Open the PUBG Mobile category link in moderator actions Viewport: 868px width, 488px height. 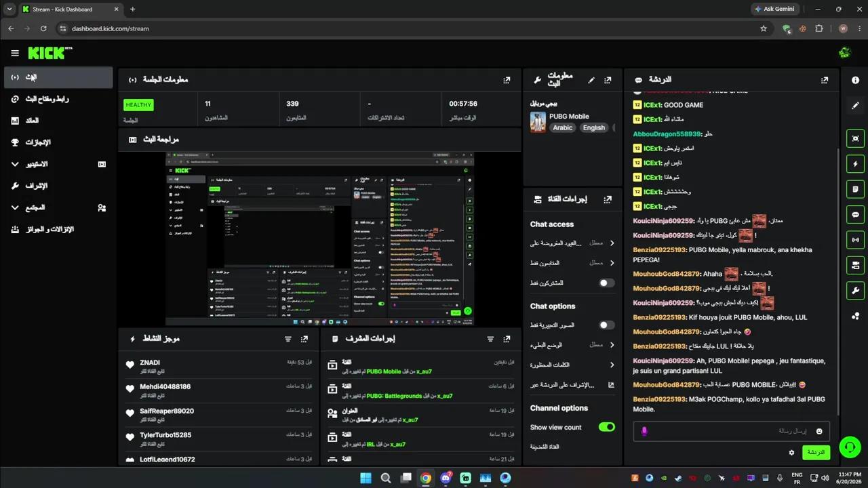[383, 371]
